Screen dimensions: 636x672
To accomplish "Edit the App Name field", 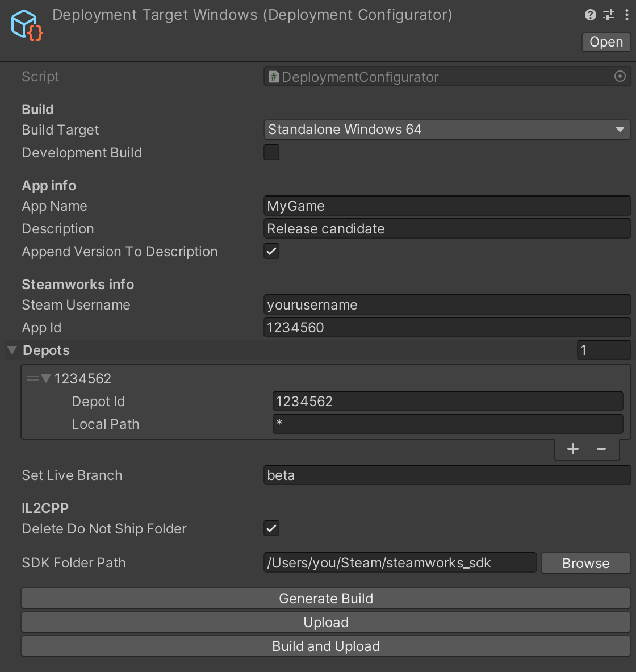I will coord(447,206).
